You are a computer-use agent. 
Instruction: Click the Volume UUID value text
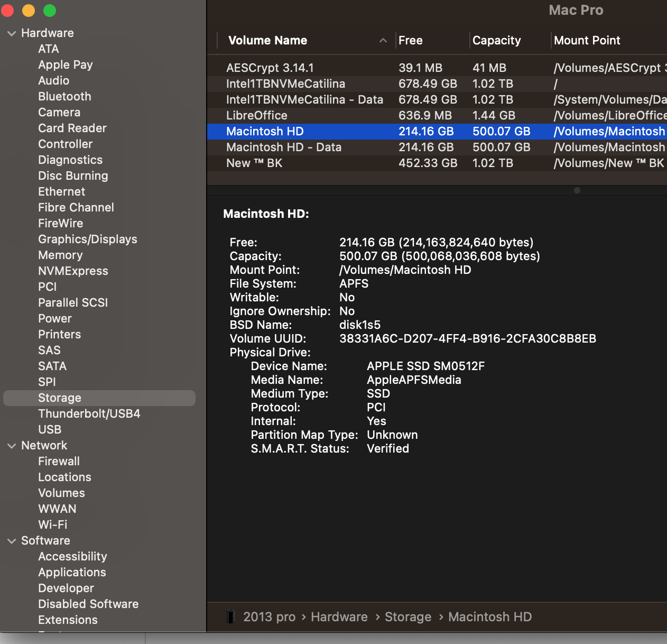click(468, 339)
